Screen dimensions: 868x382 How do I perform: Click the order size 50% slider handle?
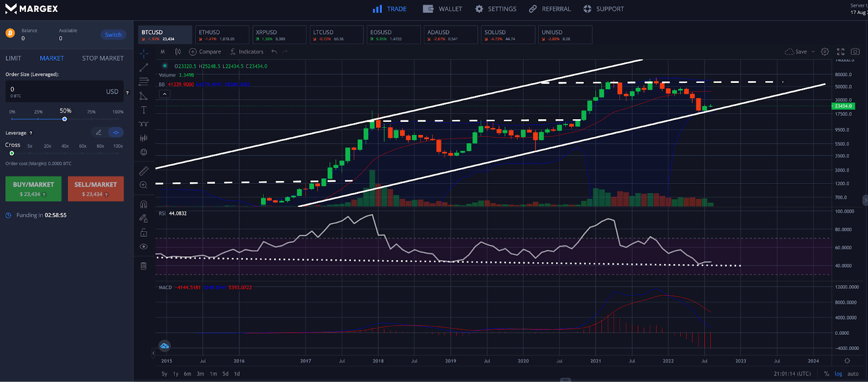pyautogui.click(x=65, y=119)
